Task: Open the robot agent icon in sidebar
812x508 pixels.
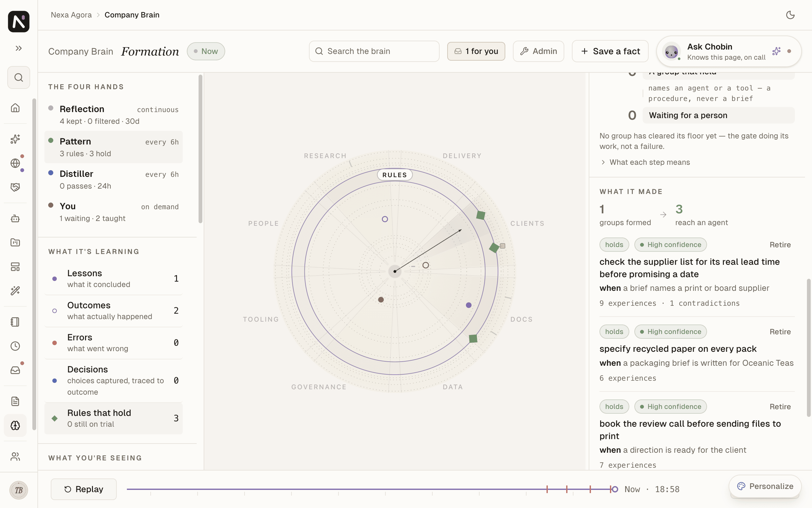Action: [x=15, y=219]
